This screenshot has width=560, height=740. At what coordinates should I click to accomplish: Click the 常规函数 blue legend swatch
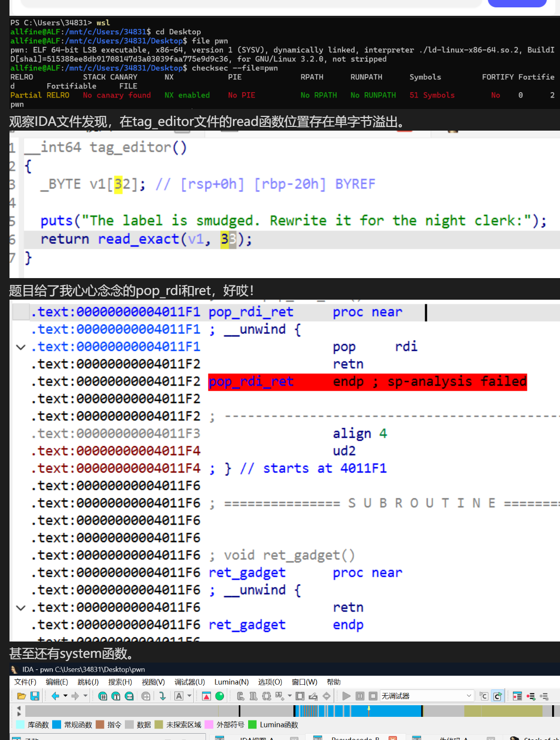tap(57, 725)
